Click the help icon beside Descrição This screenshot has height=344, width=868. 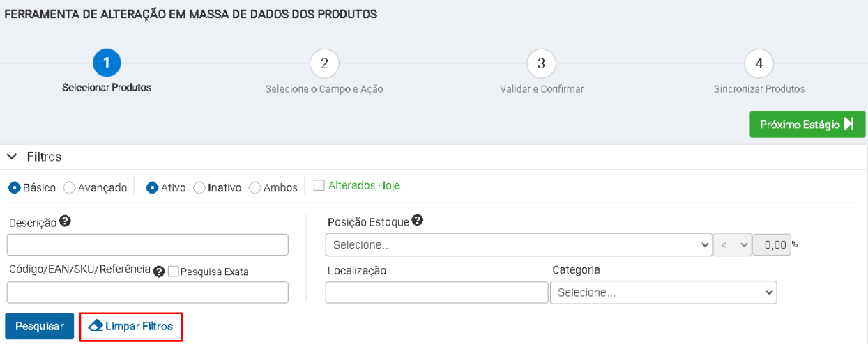[65, 221]
